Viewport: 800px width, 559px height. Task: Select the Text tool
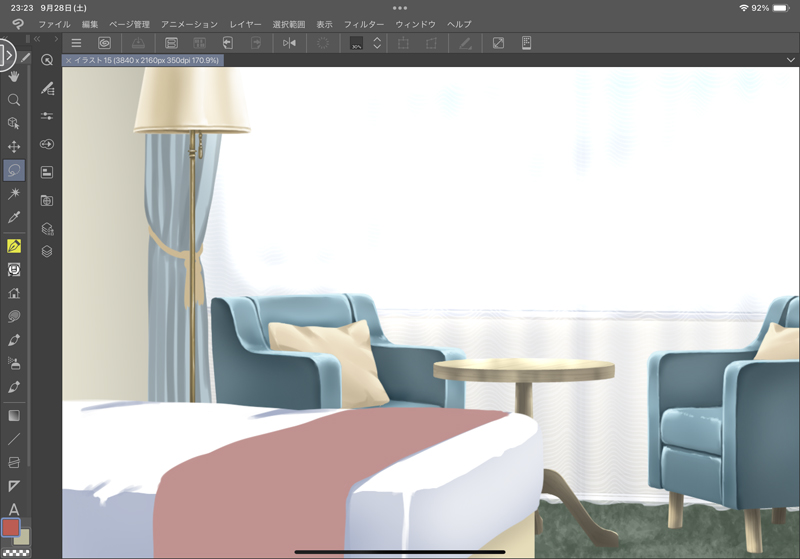tap(14, 510)
